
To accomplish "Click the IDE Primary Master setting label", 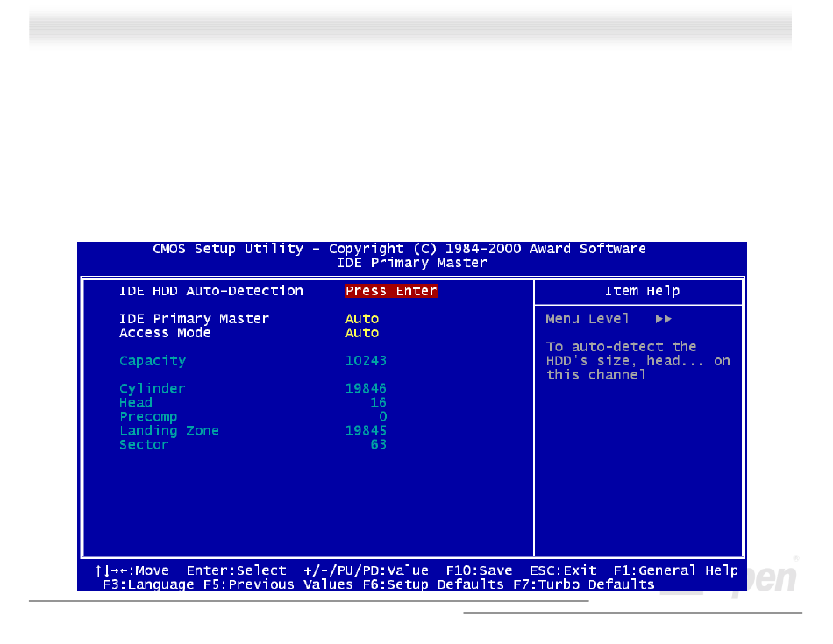I will (194, 319).
